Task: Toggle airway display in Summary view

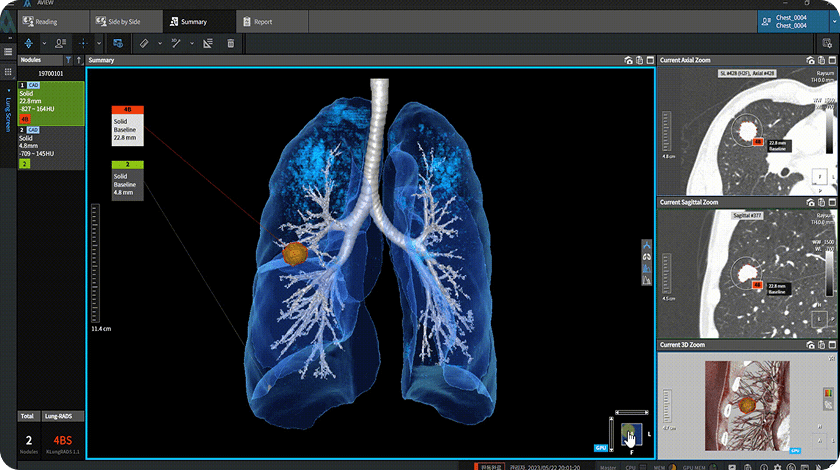Action: 647,245
